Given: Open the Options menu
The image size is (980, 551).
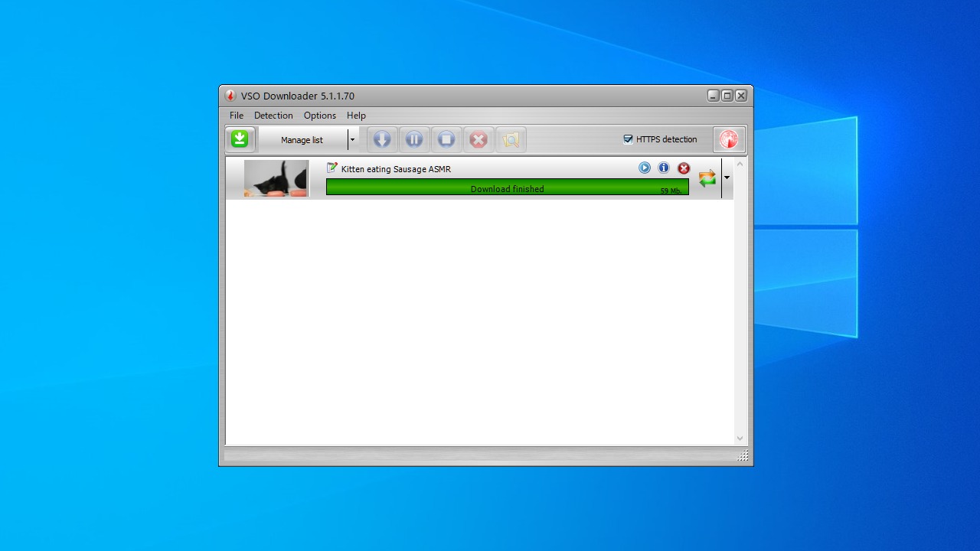Looking at the screenshot, I should coord(320,116).
